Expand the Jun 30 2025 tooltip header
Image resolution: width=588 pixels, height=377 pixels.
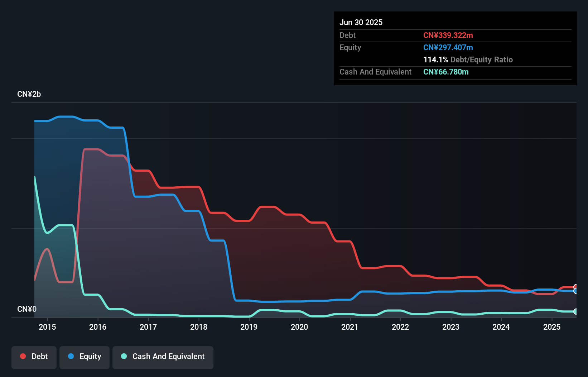coord(361,22)
